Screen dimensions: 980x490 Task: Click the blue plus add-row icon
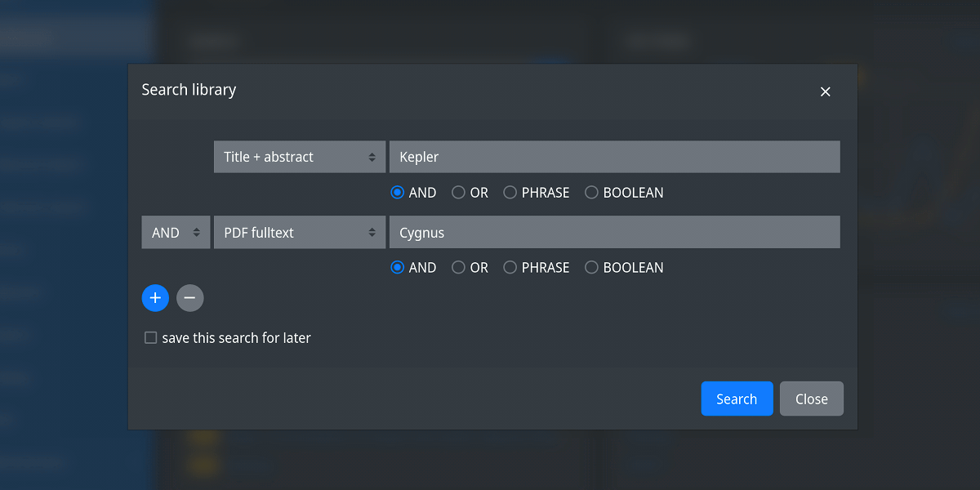[x=155, y=298]
